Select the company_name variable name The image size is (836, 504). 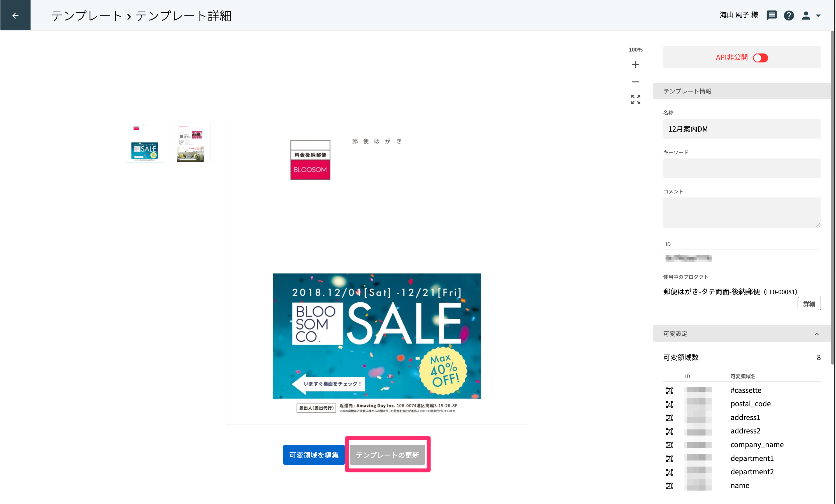point(757,445)
